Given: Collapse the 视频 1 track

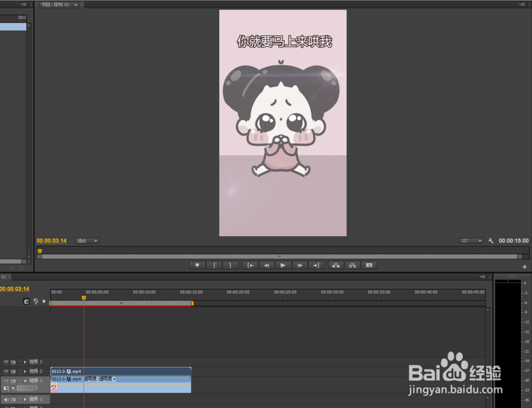Looking at the screenshot, I should (25, 381).
